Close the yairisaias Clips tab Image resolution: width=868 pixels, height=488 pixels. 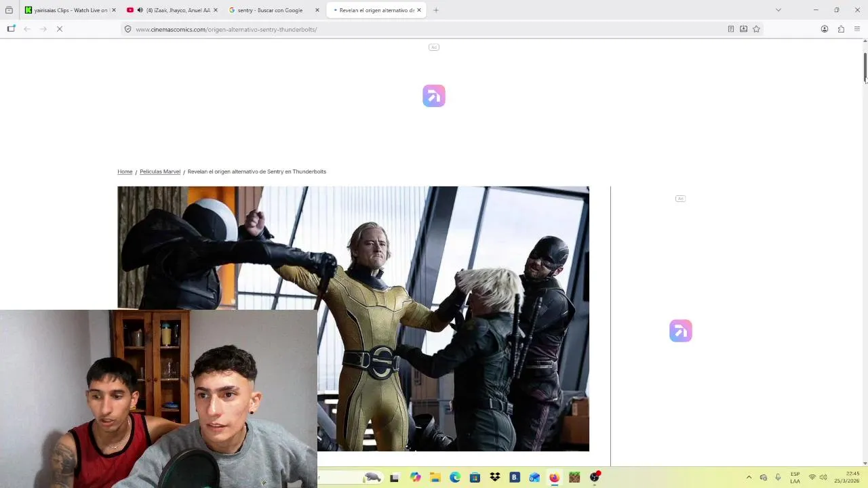pos(113,10)
